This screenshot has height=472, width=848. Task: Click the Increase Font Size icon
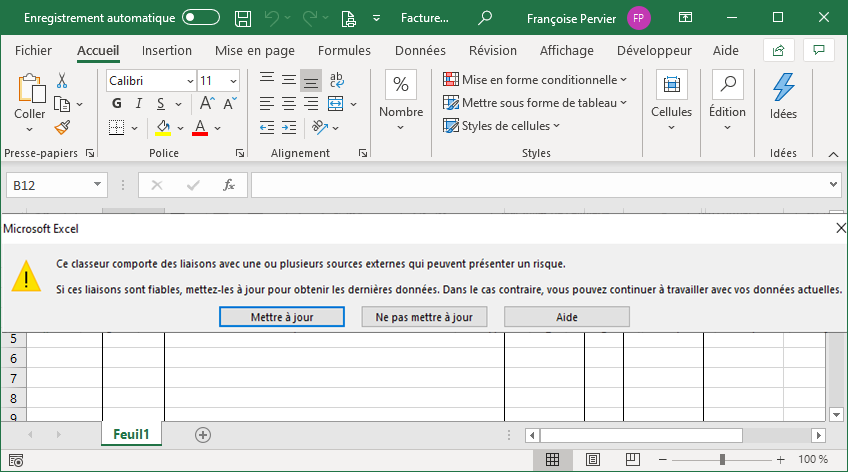[x=207, y=103]
